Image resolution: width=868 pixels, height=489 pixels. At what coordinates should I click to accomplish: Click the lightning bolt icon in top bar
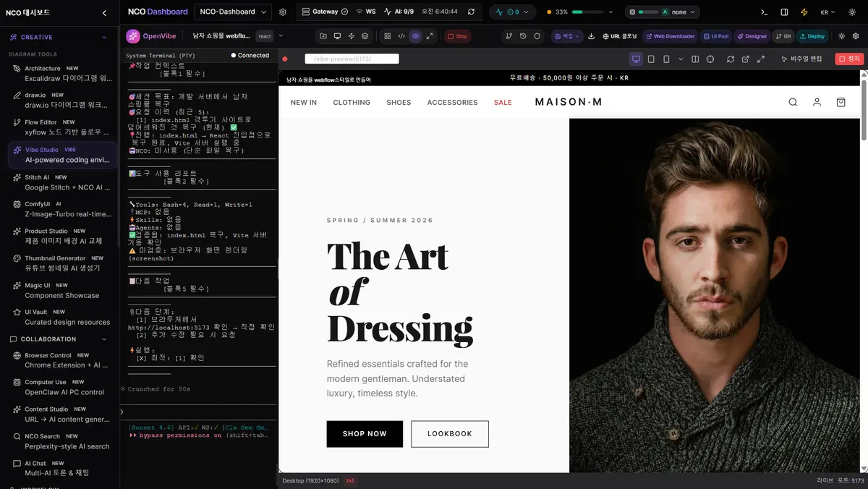click(x=804, y=12)
